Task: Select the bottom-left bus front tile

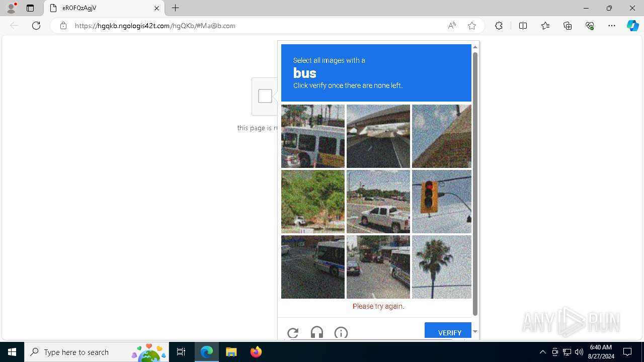Action: point(313,267)
